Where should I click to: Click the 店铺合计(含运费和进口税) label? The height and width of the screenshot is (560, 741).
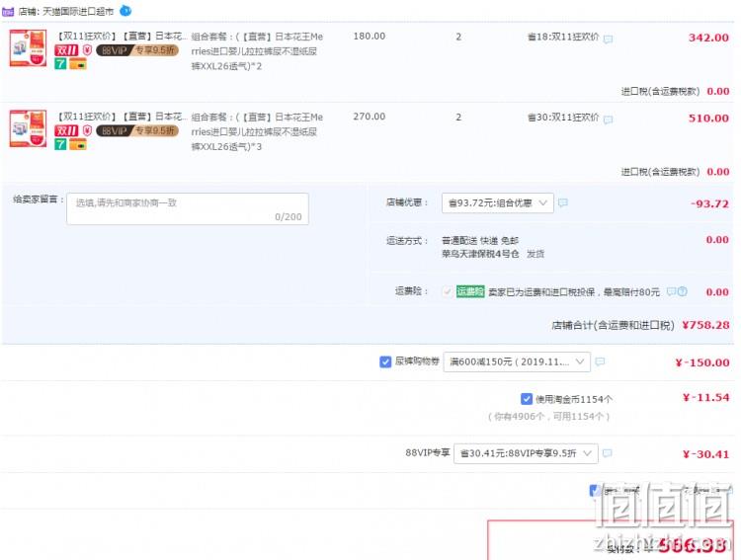[613, 325]
